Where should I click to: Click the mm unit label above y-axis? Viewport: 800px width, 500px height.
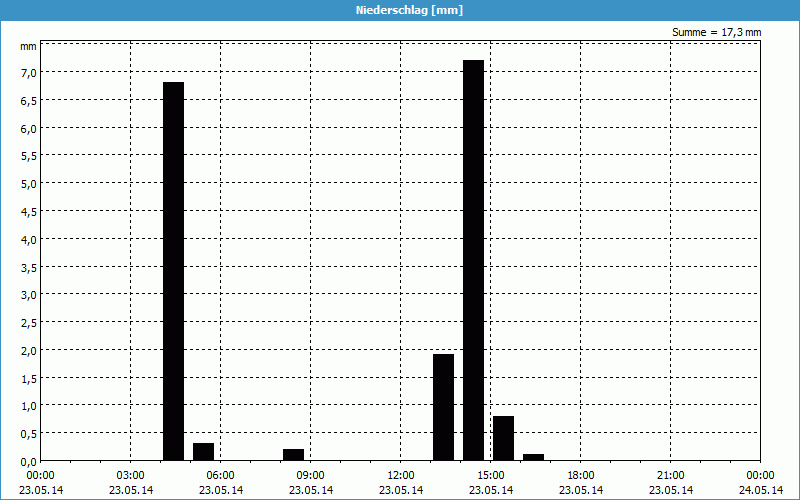click(28, 46)
